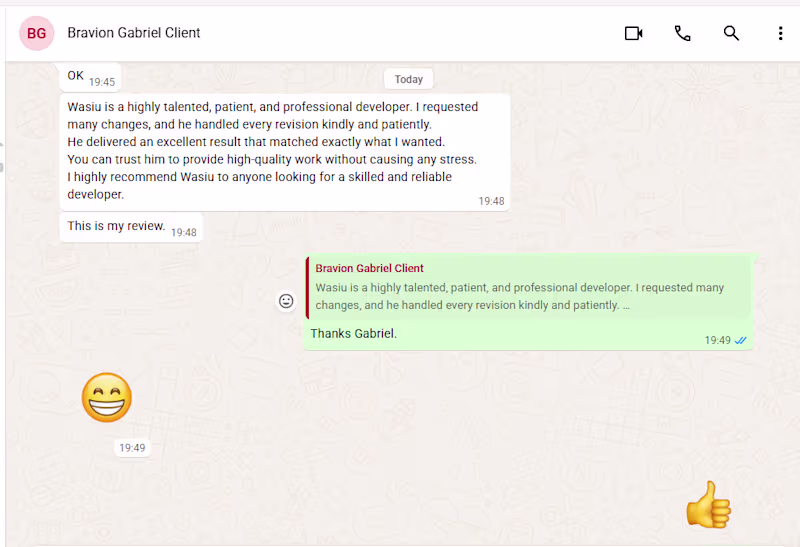Open the three-dot chat menu
Screen dimensions: 800x547
click(x=780, y=33)
